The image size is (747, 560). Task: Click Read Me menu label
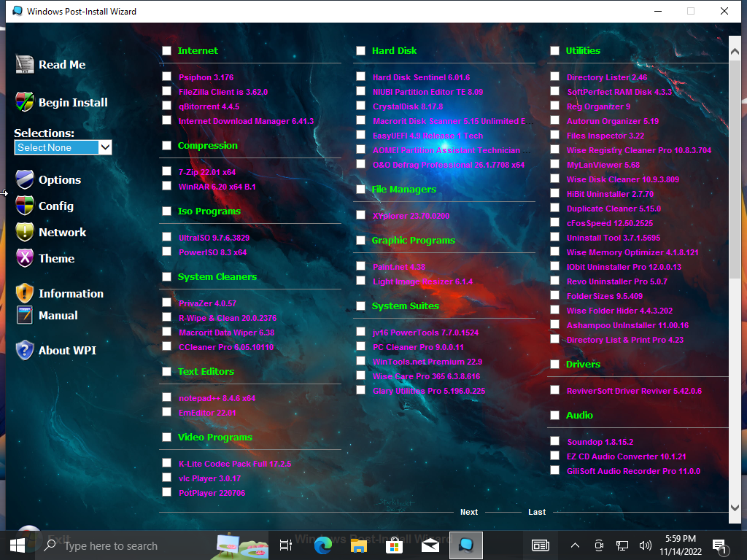pyautogui.click(x=62, y=65)
